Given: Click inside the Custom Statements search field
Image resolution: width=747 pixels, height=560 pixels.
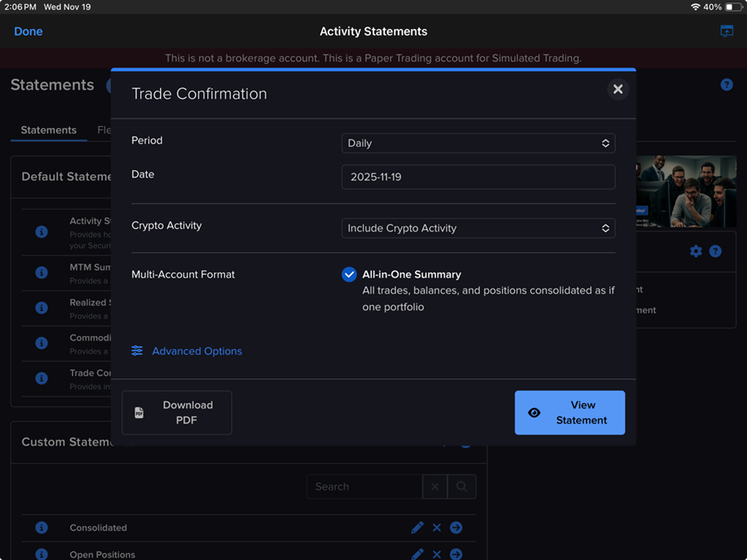Looking at the screenshot, I should coord(365,486).
